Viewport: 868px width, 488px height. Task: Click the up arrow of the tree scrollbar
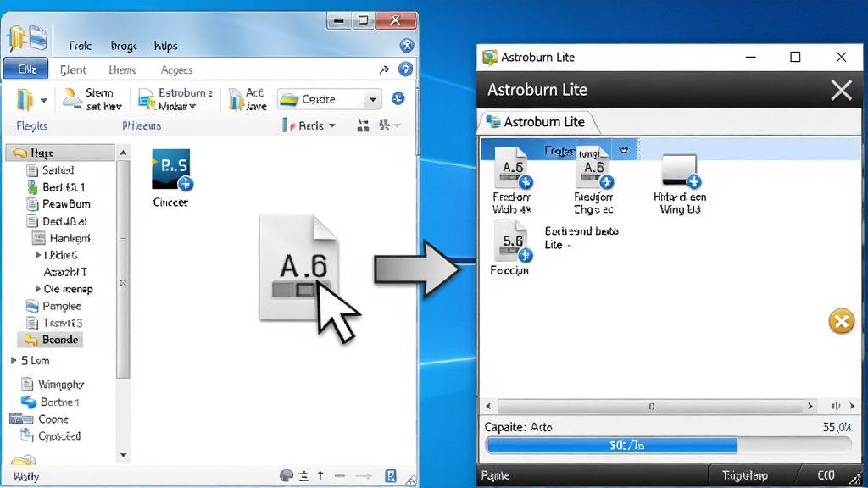[x=124, y=152]
